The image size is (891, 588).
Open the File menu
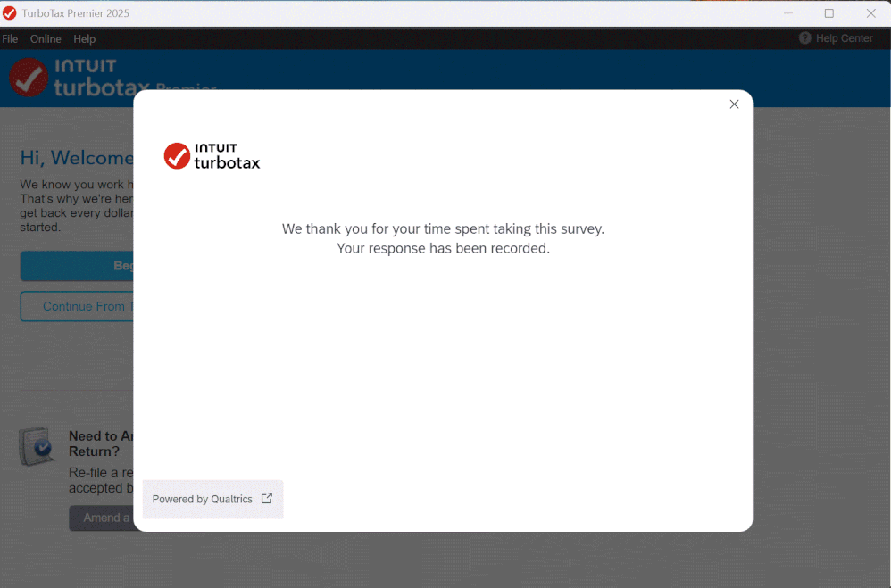click(x=10, y=38)
